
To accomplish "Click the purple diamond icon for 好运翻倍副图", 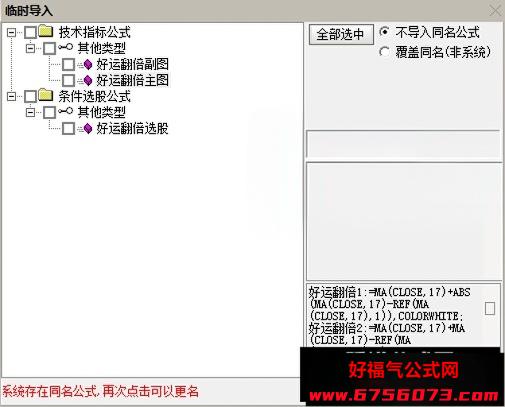I will [x=88, y=64].
